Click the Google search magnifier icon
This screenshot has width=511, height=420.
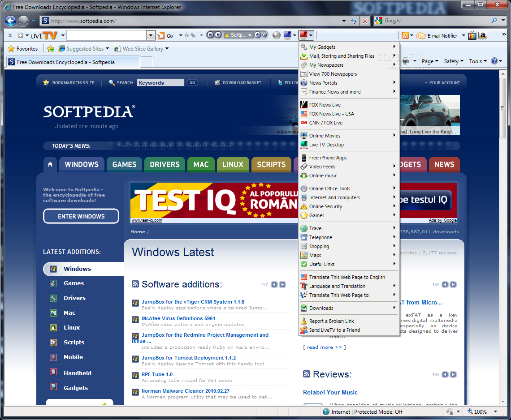click(494, 21)
